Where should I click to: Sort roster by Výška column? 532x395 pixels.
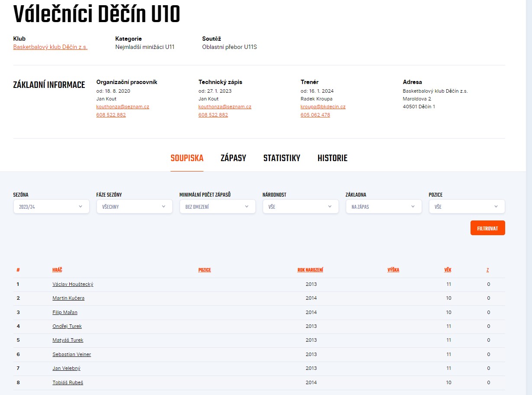pos(393,270)
